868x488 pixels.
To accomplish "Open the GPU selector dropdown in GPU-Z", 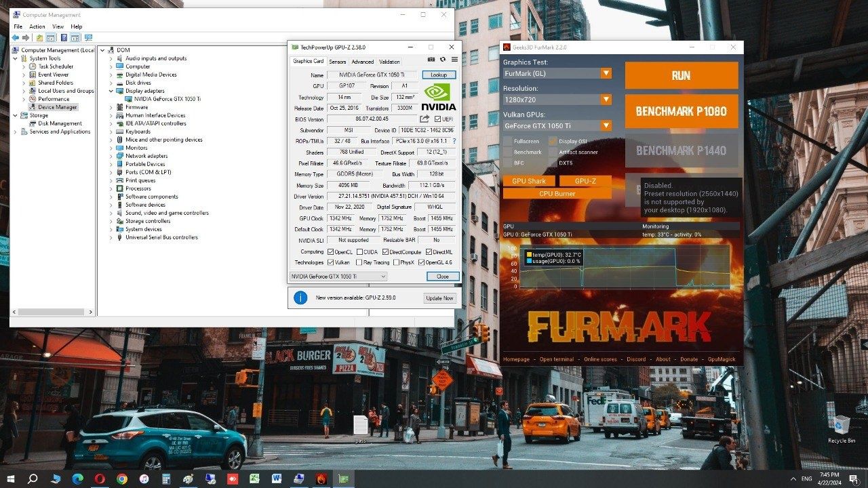I will click(x=338, y=277).
